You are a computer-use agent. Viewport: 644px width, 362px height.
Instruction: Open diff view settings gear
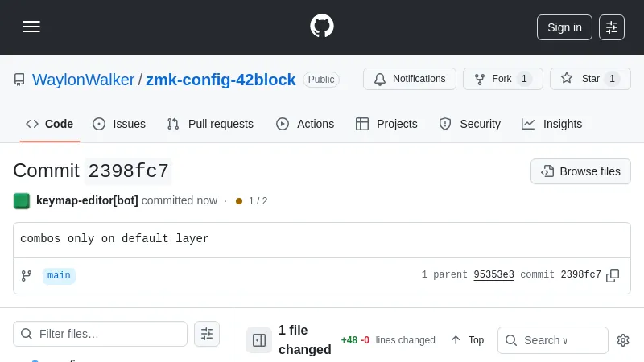click(x=622, y=340)
